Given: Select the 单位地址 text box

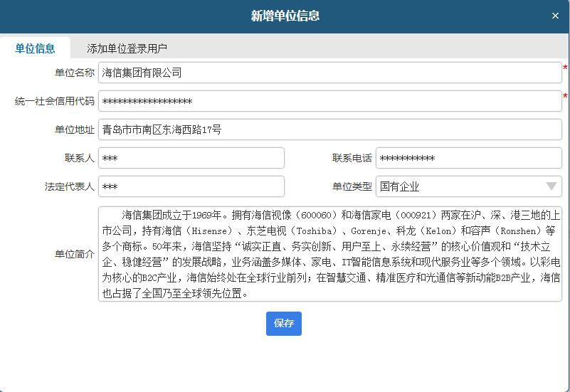Looking at the screenshot, I should 329,129.
